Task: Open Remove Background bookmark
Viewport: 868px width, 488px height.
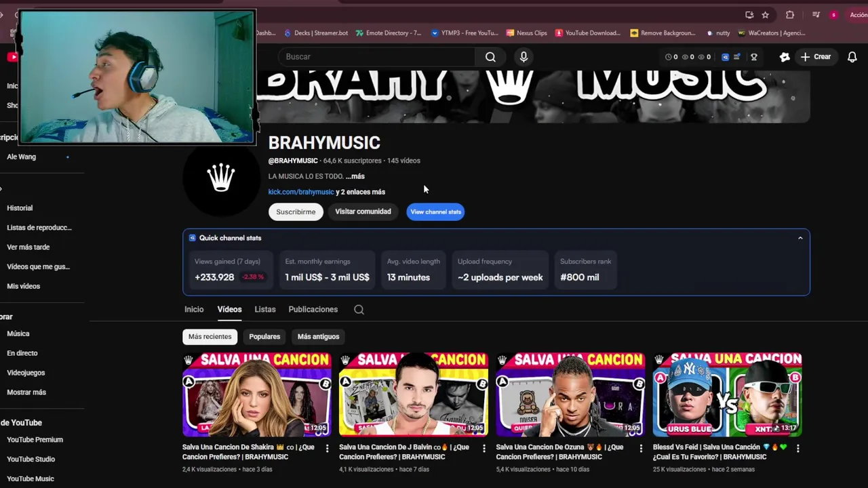Action: (663, 33)
